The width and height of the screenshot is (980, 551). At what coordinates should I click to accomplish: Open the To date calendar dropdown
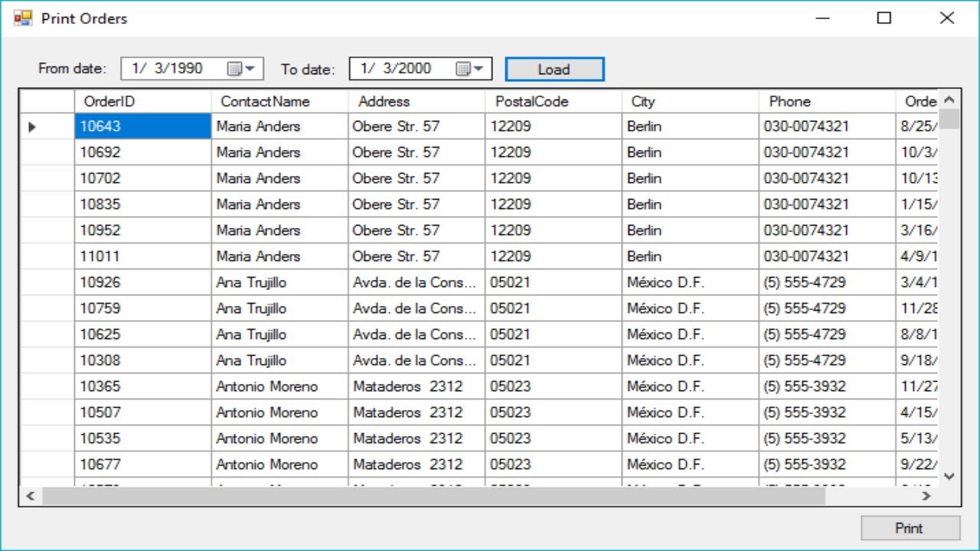(470, 69)
